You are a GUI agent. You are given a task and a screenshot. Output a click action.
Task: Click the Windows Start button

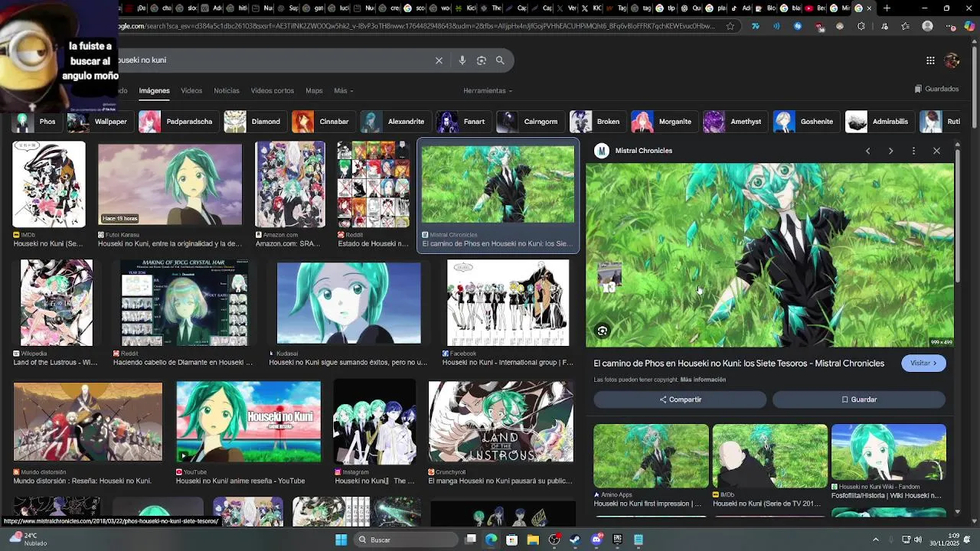[x=341, y=540]
